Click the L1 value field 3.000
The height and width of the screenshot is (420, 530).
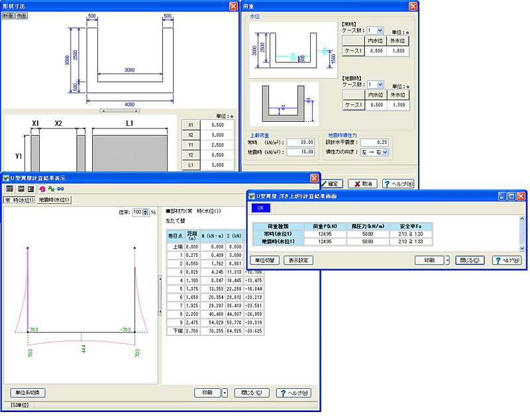pyautogui.click(x=217, y=165)
